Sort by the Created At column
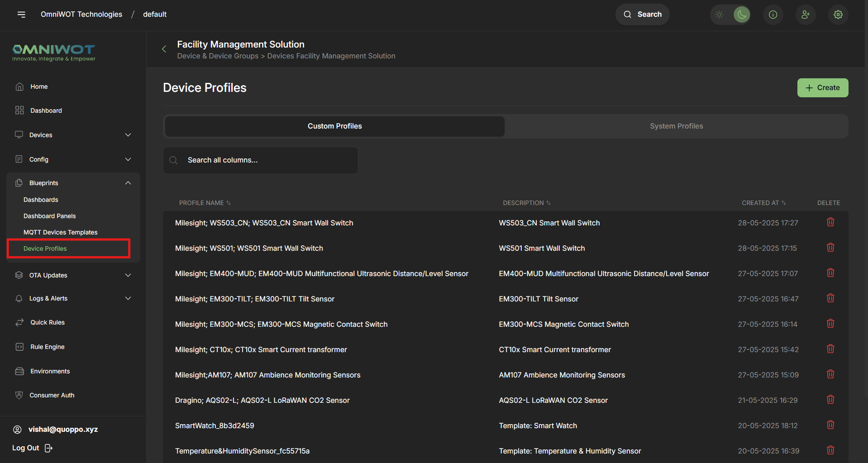The image size is (868, 463). tap(763, 202)
